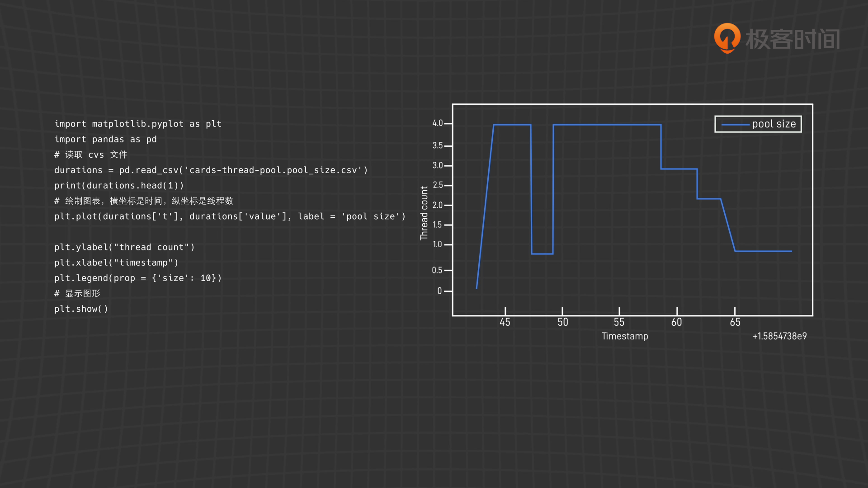Click the 'Thread count' y-axis label
868x488 pixels.
click(x=424, y=213)
